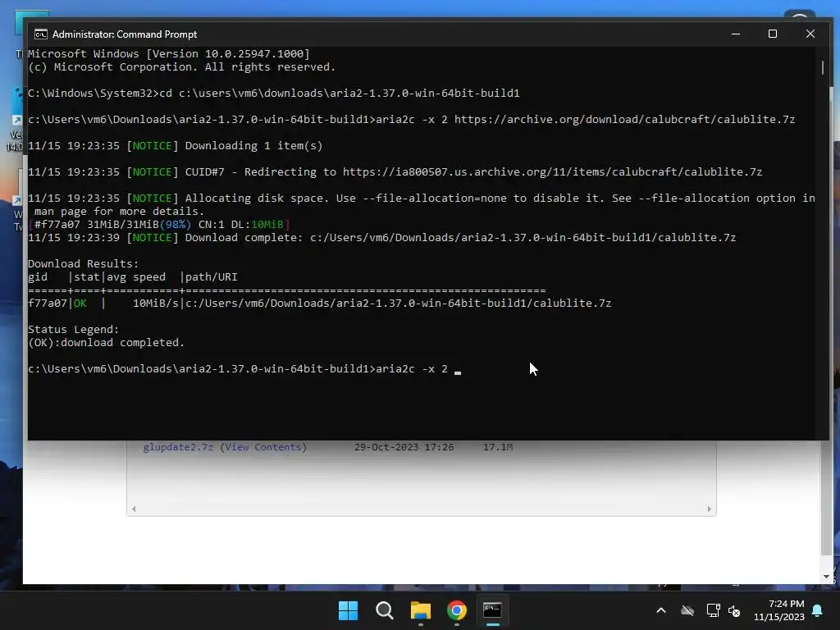Click the progress text '31MiB/31MiB(98%)'
840x630 pixels.
pyautogui.click(x=139, y=225)
